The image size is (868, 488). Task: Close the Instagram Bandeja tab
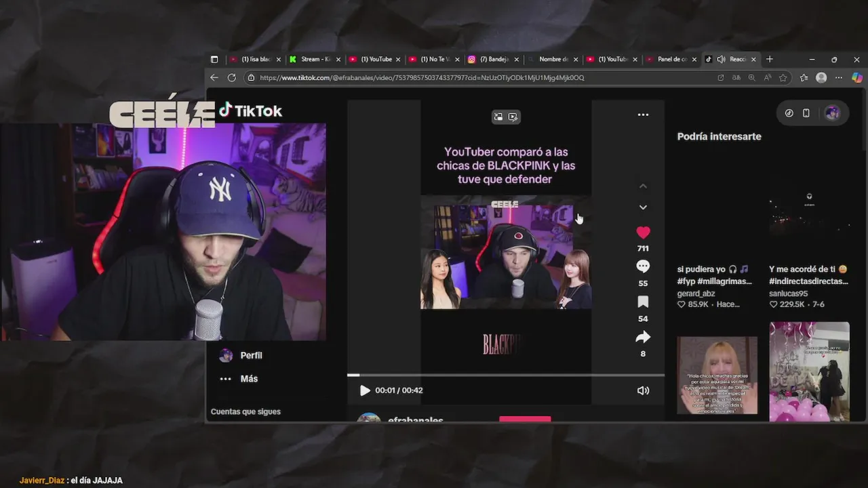(517, 59)
